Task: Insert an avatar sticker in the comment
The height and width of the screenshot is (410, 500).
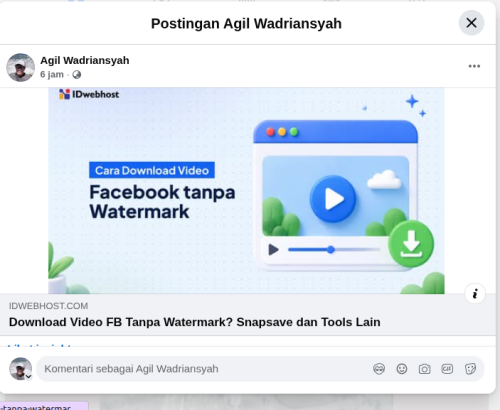Action: pyautogui.click(x=379, y=369)
